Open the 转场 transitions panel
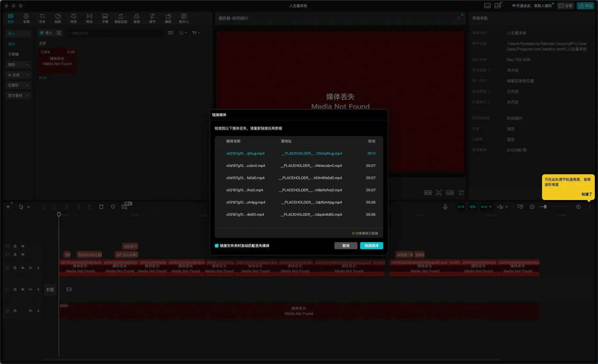Screen dimensions: 598x364 [89, 18]
